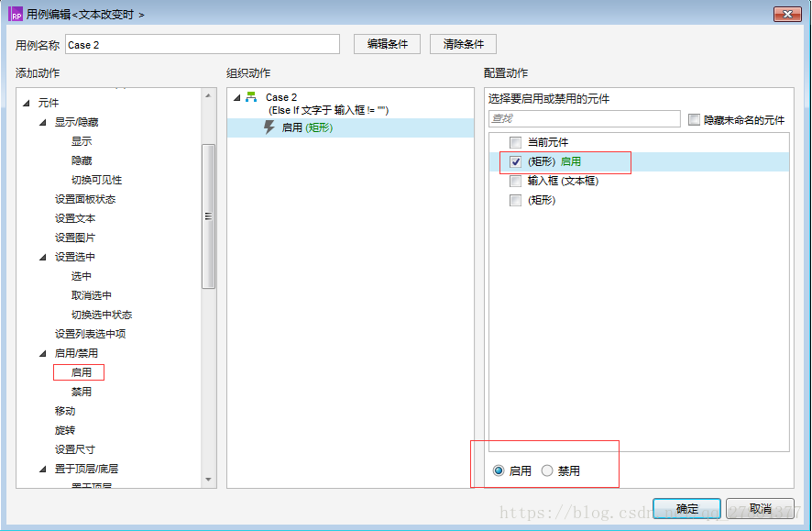The height and width of the screenshot is (531, 812).
Task: Add 设置列表选中项 action
Action: click(90, 334)
